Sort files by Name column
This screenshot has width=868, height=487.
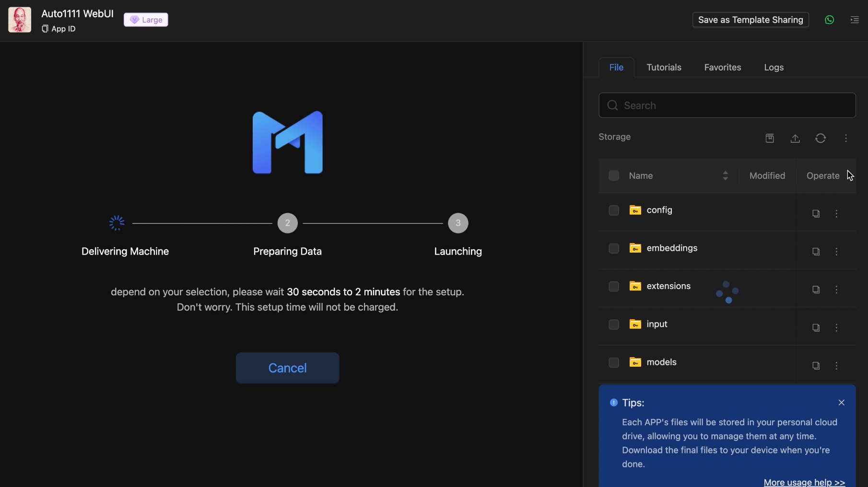click(x=725, y=176)
